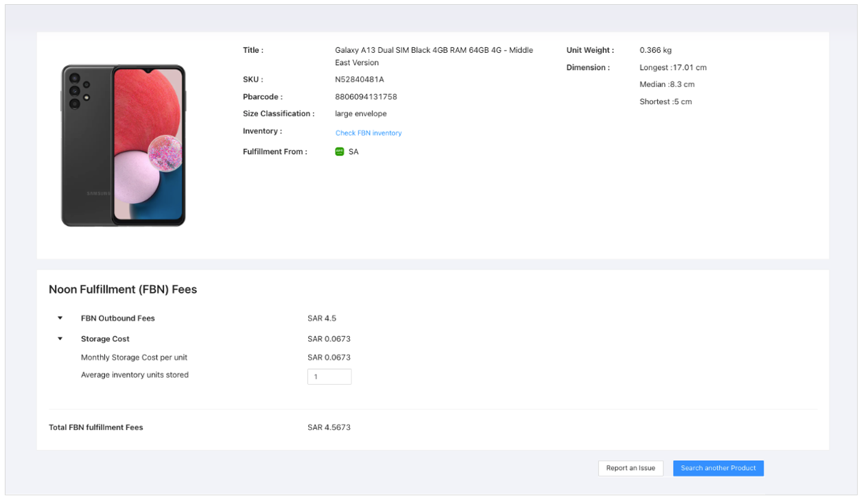Collapse the FBN Outbound Fees arrow
Image resolution: width=868 pixels, height=502 pixels.
coord(60,318)
